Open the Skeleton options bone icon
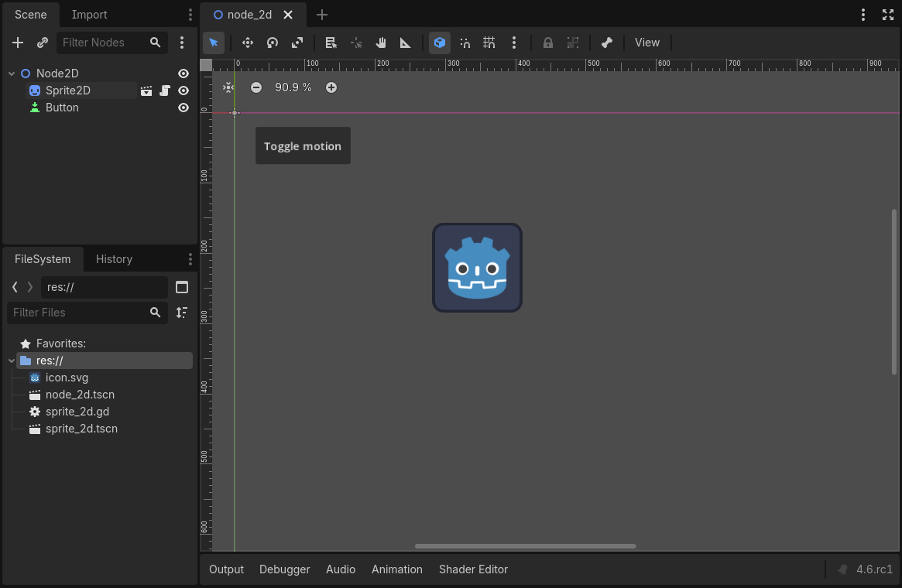The height and width of the screenshot is (588, 902). (x=607, y=43)
